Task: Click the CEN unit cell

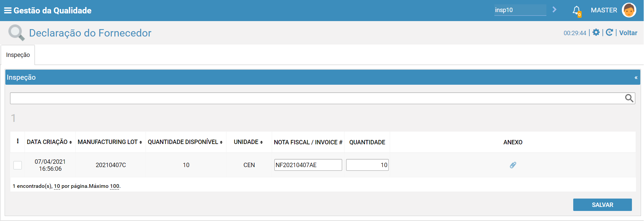Action: 249,165
